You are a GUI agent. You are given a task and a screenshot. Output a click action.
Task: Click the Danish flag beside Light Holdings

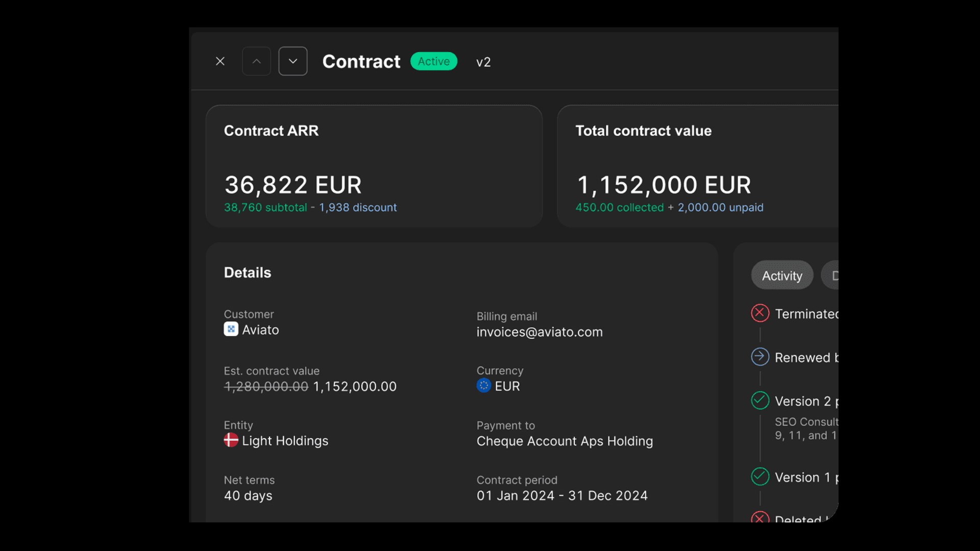coord(231,440)
